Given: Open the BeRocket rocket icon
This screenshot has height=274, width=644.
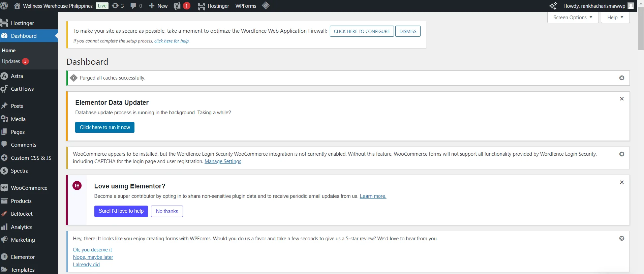Looking at the screenshot, I should coord(4,214).
